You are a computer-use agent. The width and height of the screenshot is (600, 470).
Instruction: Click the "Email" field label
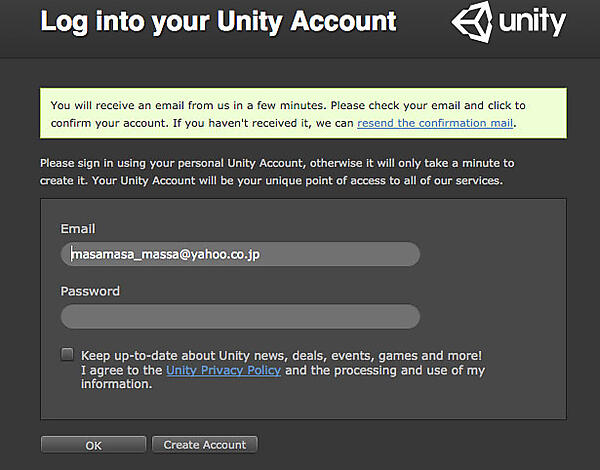click(78, 229)
